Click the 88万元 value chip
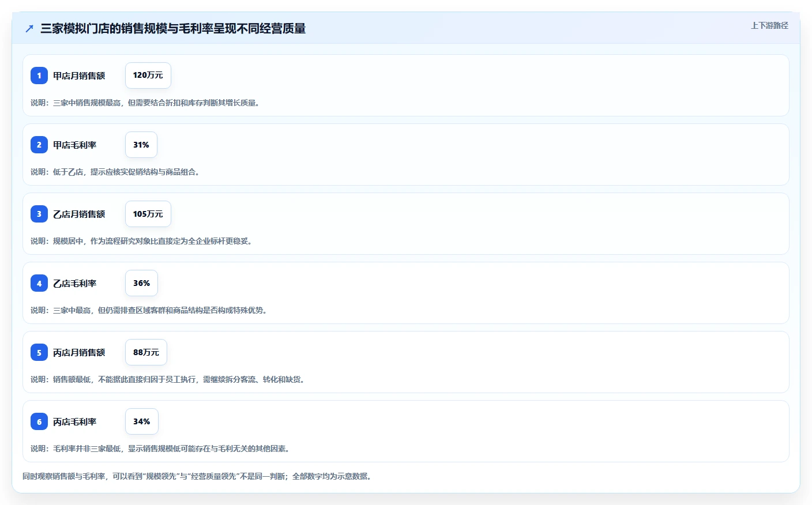 pyautogui.click(x=146, y=352)
